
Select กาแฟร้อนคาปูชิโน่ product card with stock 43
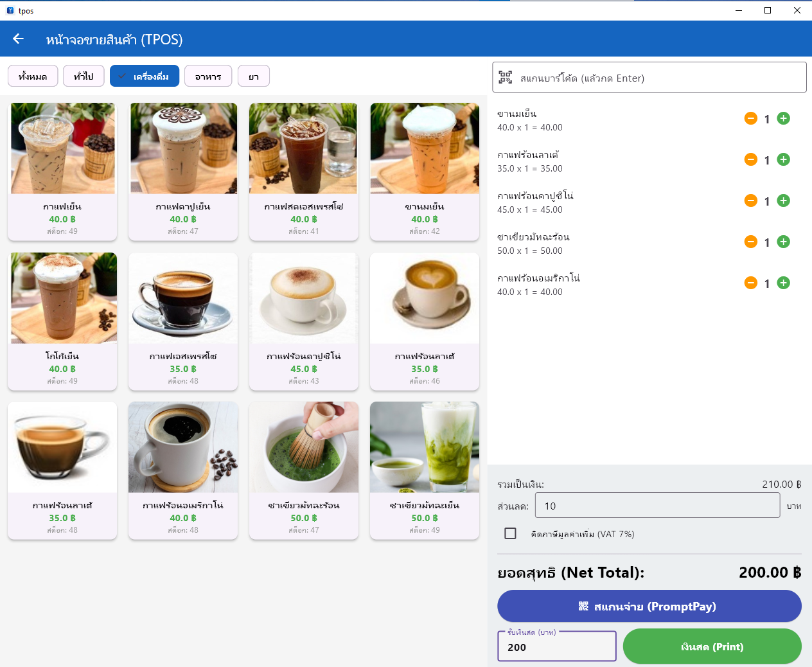304,321
